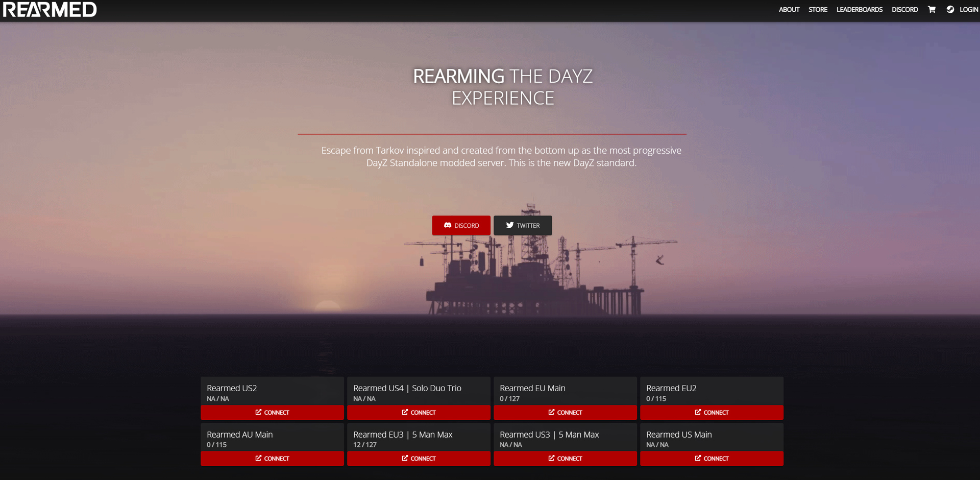
Task: Connect to Rearmed AU Main server
Action: [x=272, y=459]
